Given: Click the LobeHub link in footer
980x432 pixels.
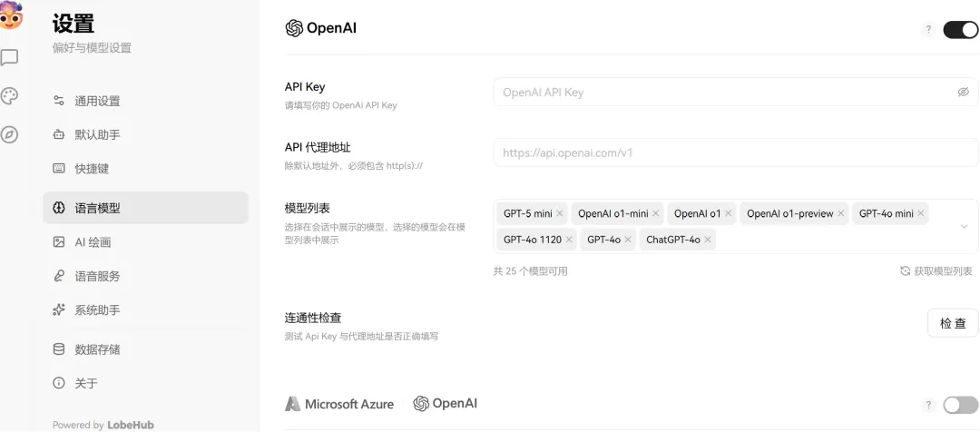Looking at the screenshot, I should (x=131, y=425).
